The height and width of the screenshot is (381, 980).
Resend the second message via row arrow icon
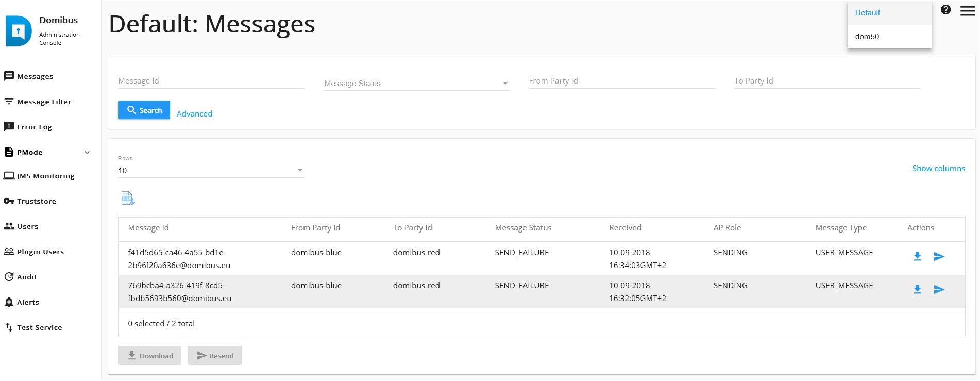click(x=939, y=290)
